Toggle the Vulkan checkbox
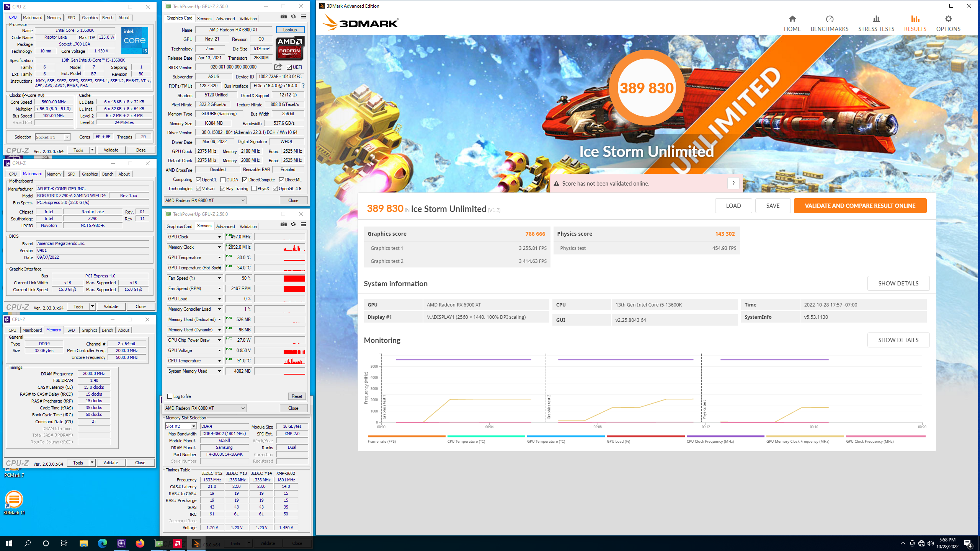The height and width of the screenshot is (551, 980). pos(198,188)
